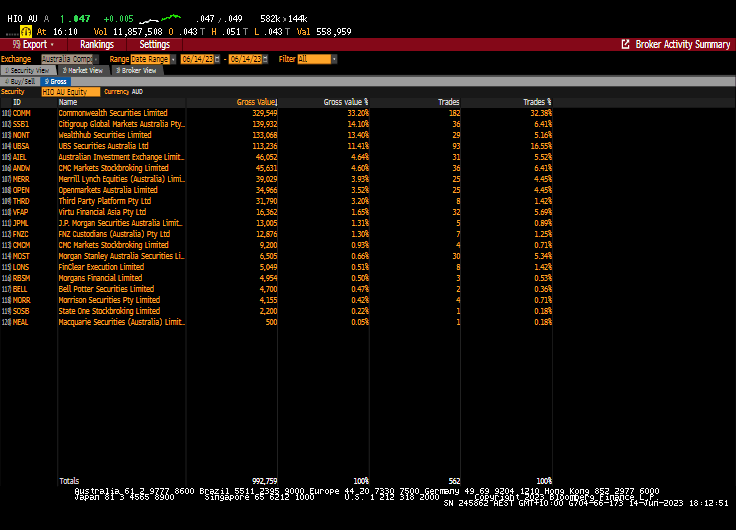Select the Buy/Sell sub-tab

pos(20,82)
